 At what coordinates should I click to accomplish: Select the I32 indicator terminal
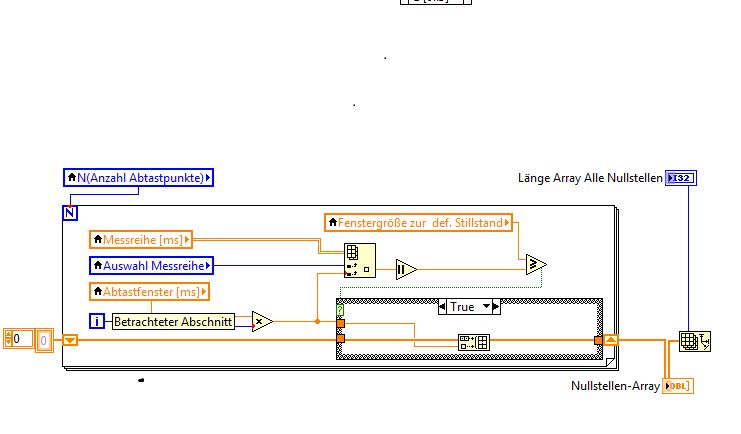coord(680,178)
